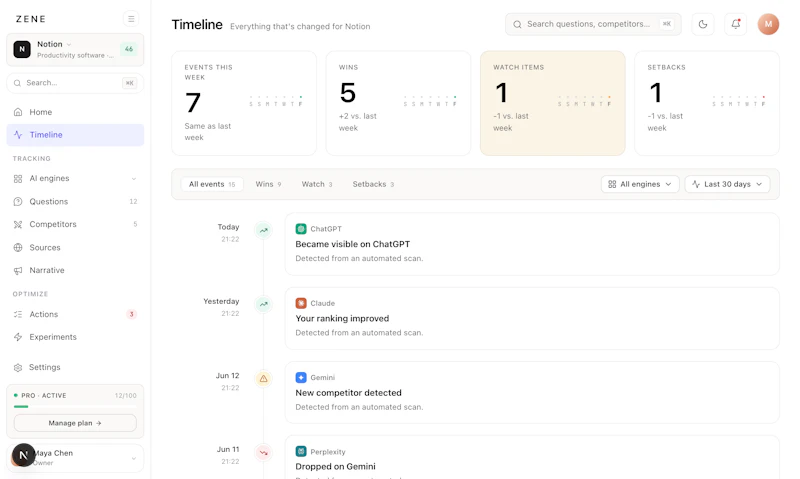Select the All events tab
Viewport: 800px width, 479px height.
212,184
